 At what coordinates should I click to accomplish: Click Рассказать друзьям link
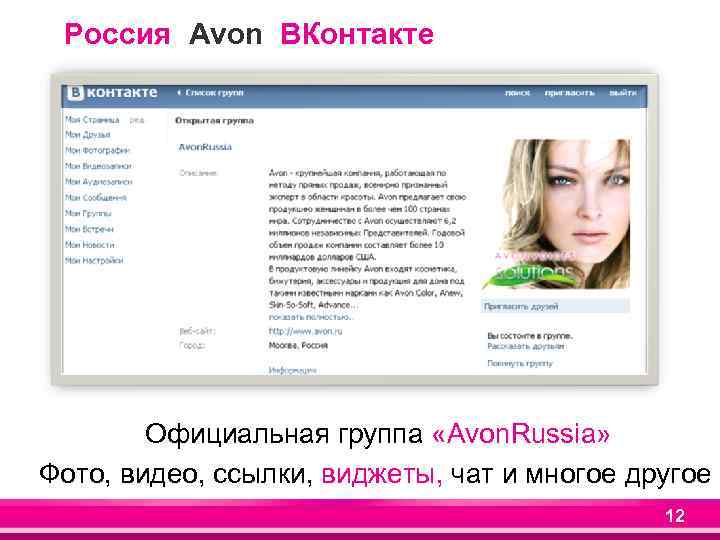526,346
